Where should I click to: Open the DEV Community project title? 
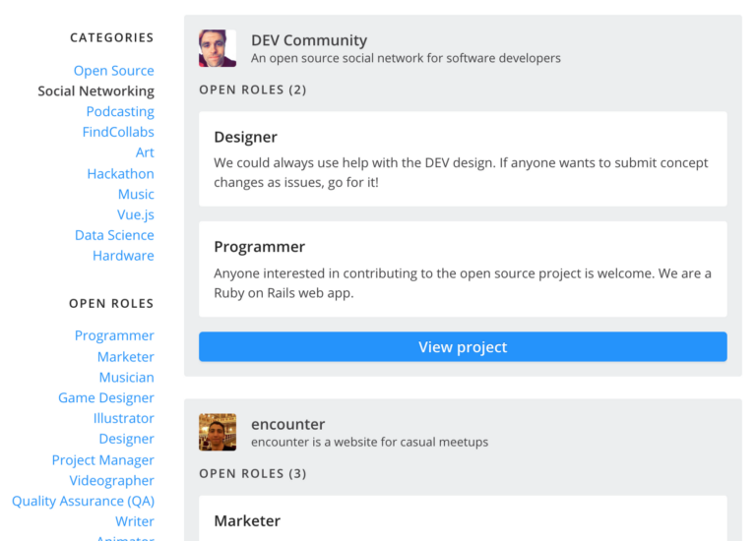(309, 40)
